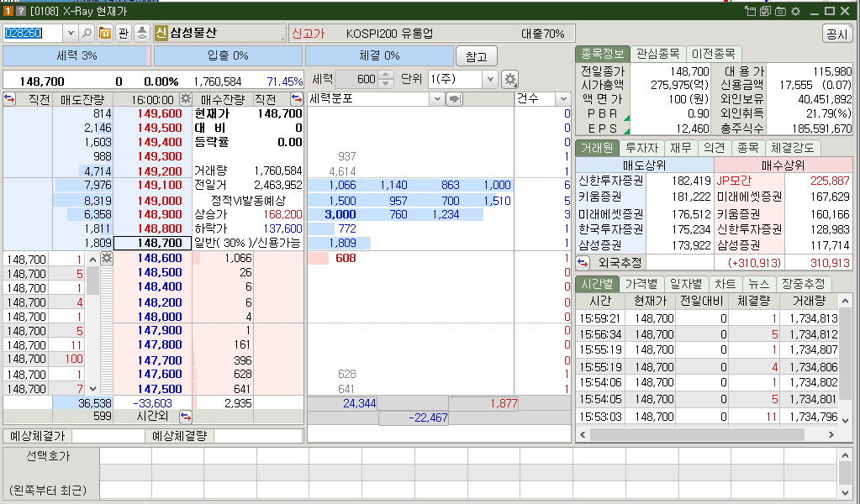This screenshot has width=860, height=504.
Task: Select ask price 149,600 row
Action: click(160, 113)
